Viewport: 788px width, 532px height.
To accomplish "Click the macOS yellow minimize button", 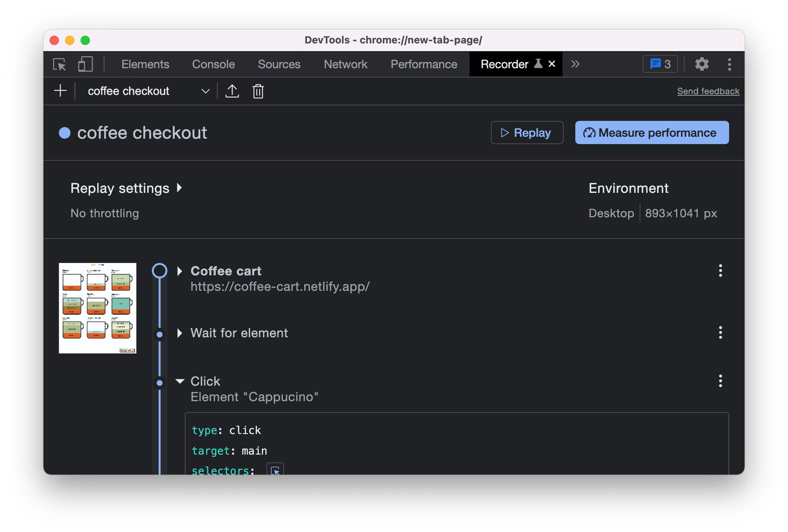I will tap(70, 40).
